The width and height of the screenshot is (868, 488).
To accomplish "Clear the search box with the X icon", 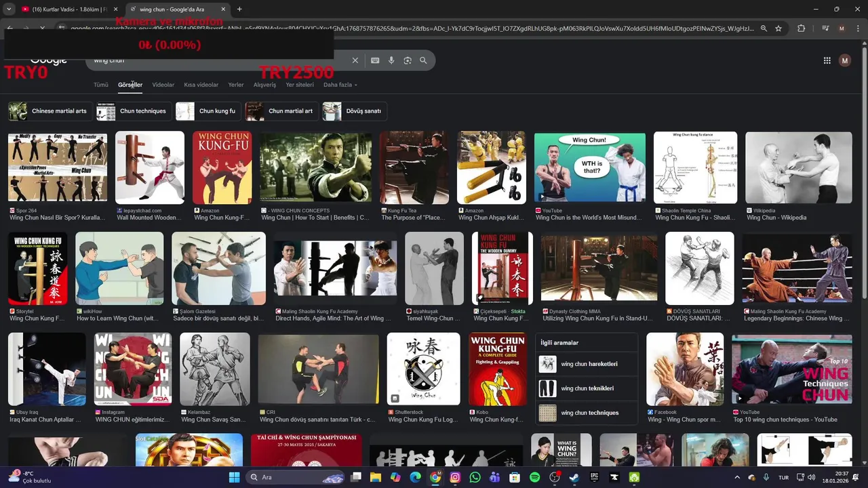I will pos(355,60).
